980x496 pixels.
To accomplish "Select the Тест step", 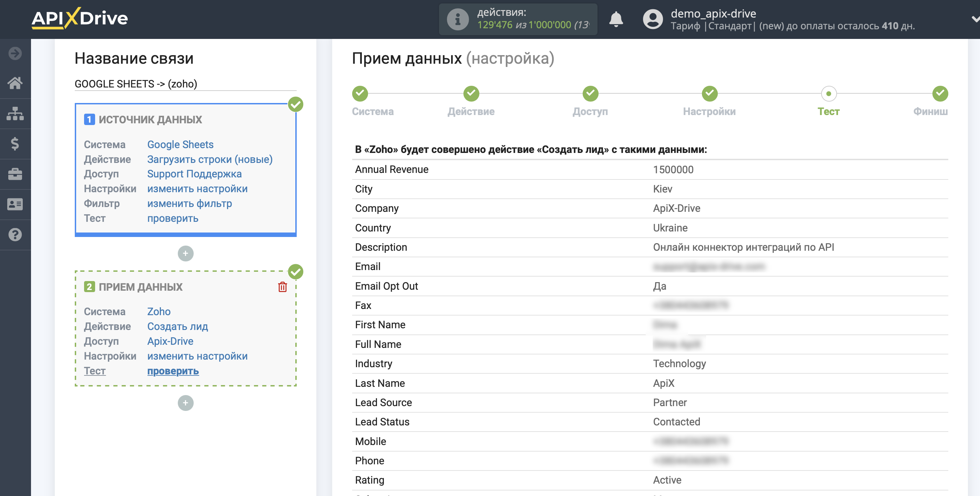I will click(x=829, y=94).
